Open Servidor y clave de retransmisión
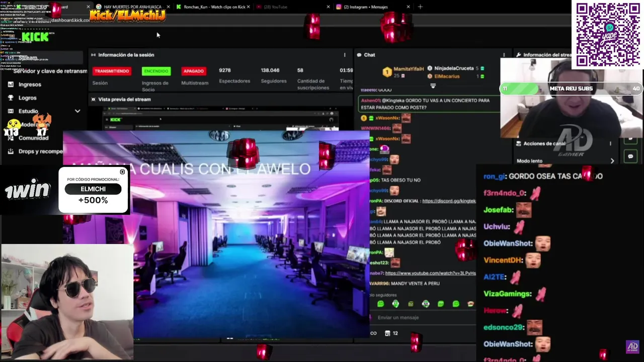Viewport: 644px width, 362px height. click(50, 71)
